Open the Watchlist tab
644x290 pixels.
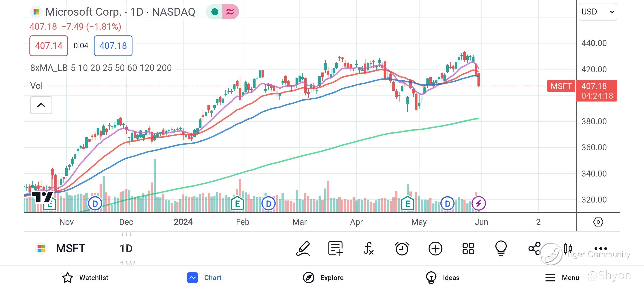pos(85,278)
